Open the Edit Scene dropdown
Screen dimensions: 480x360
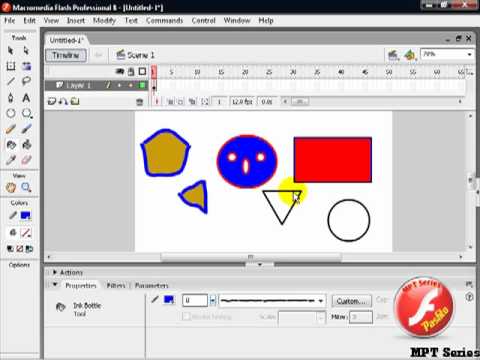pyautogui.click(x=393, y=55)
